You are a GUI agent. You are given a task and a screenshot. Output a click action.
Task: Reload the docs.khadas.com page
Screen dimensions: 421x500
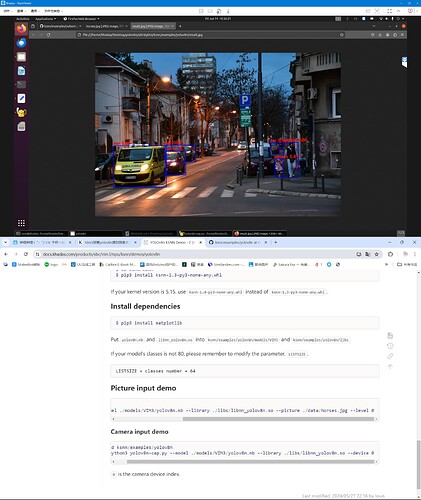(26, 254)
